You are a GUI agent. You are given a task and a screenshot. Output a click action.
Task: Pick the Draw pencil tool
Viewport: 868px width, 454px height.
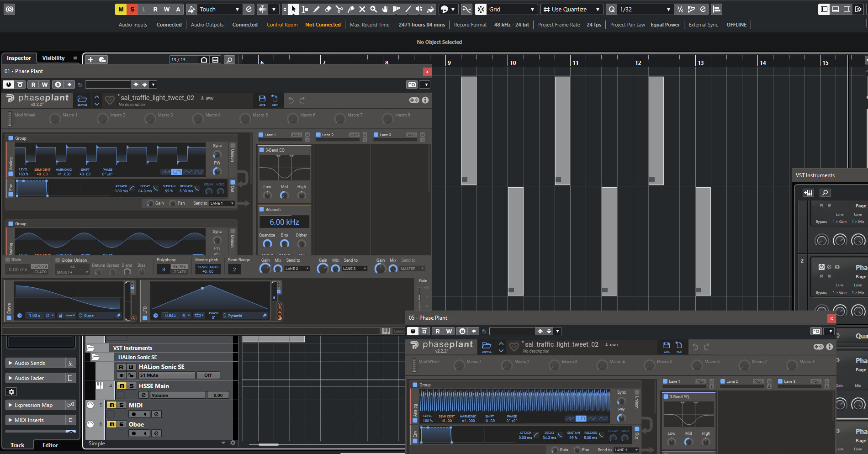click(x=316, y=9)
